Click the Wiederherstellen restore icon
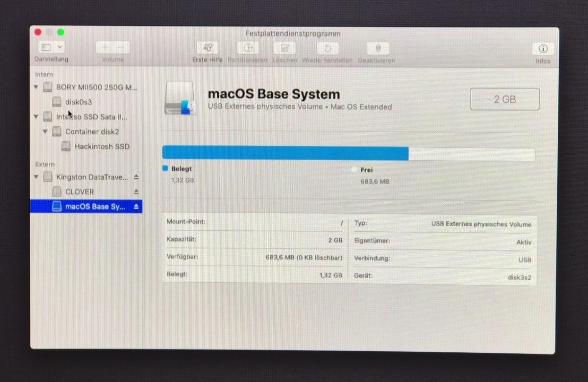Viewport: 588px width, 382px height. [327, 48]
